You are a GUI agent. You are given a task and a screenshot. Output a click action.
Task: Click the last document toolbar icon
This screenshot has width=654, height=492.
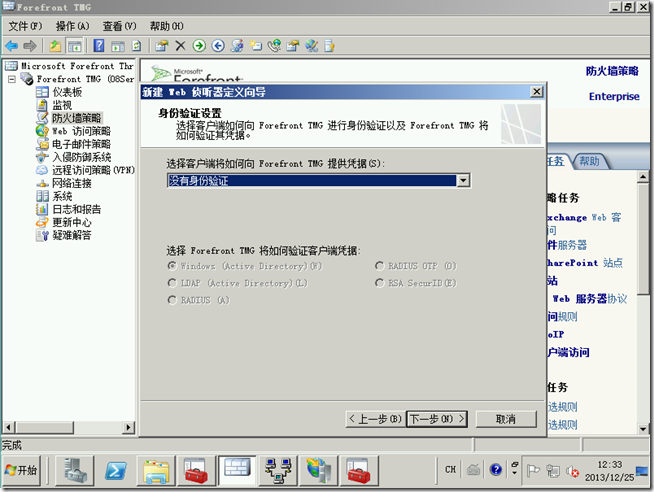(x=330, y=45)
